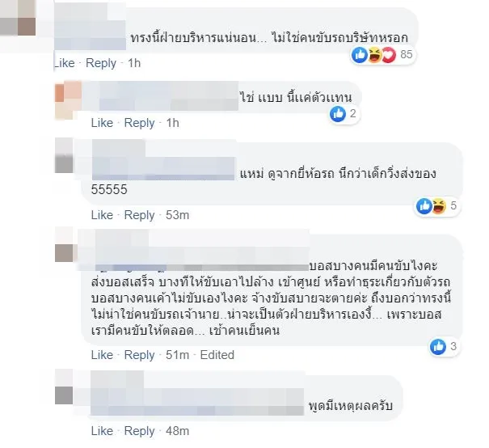Viewport: 489px width, 448px height.
Task: Like the comment posted 53m ago
Action: [102, 215]
